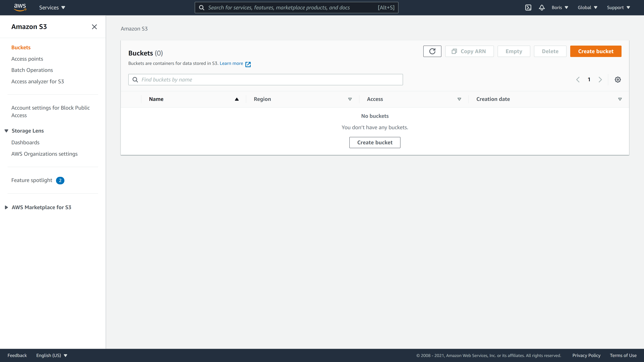
Task: Open Access analyzer for S3
Action: coord(38,81)
